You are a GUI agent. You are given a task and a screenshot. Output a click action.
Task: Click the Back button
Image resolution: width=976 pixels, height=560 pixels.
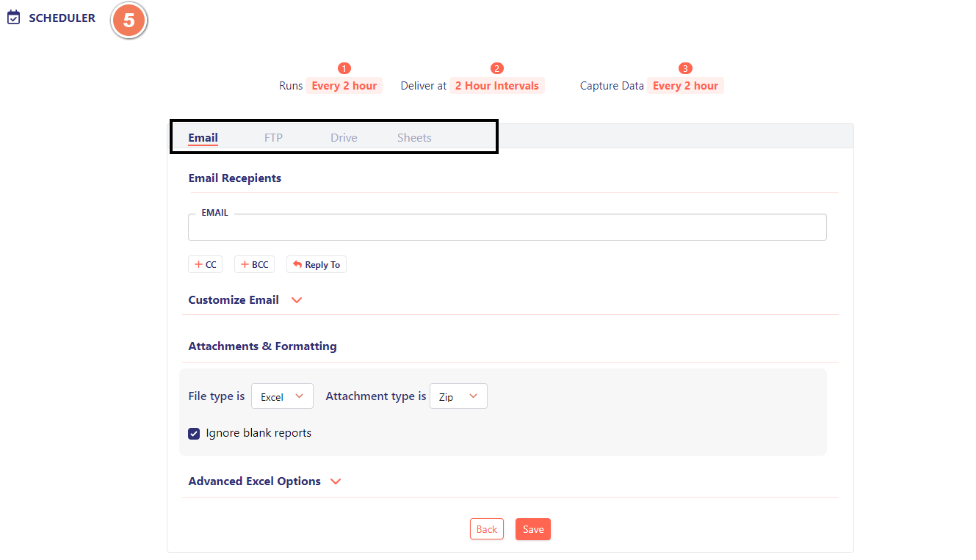pyautogui.click(x=486, y=529)
